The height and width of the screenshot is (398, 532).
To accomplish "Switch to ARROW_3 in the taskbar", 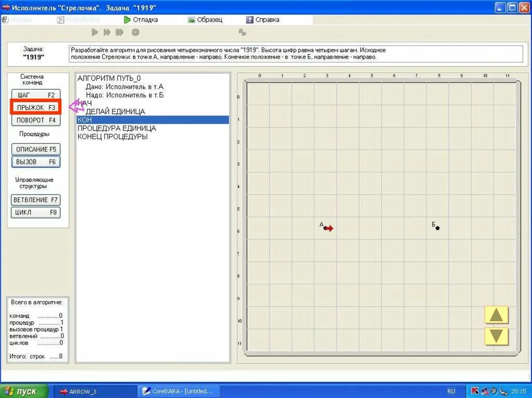I will (x=95, y=391).
